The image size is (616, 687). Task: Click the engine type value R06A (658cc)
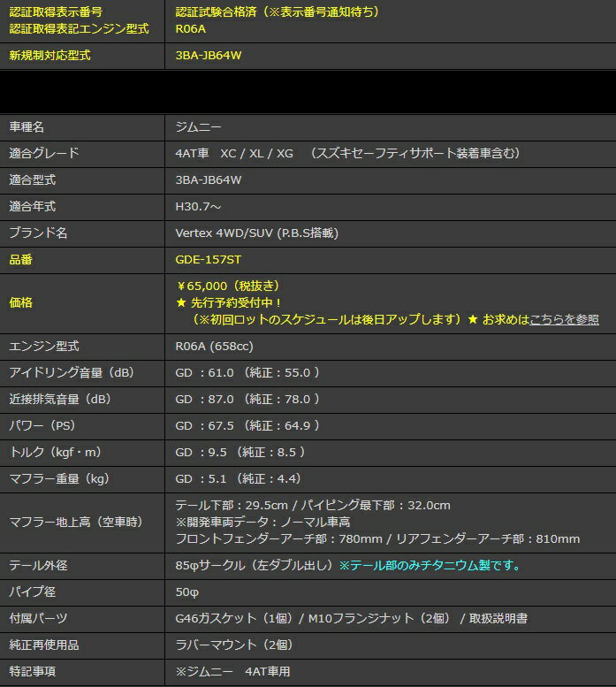pyautogui.click(x=214, y=346)
